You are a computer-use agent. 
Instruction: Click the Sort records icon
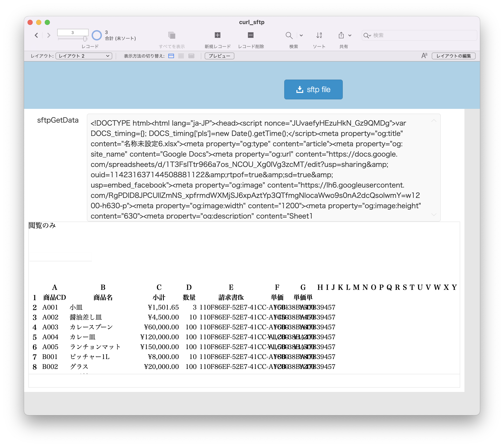click(319, 35)
